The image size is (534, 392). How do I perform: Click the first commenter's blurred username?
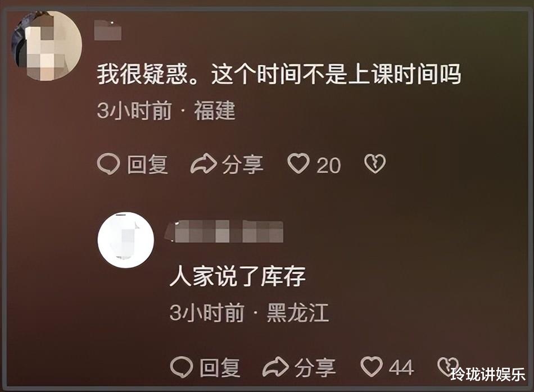coord(108,30)
